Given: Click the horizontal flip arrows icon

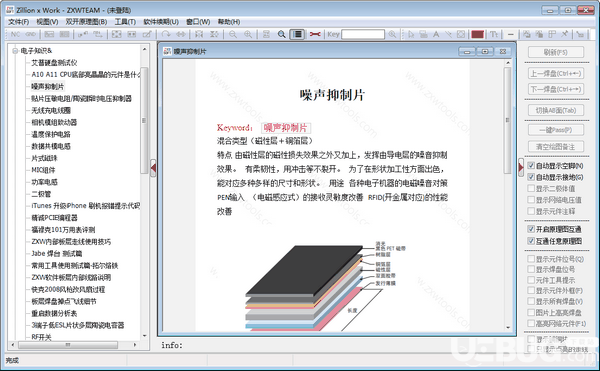Looking at the screenshot, I should 181,34.
